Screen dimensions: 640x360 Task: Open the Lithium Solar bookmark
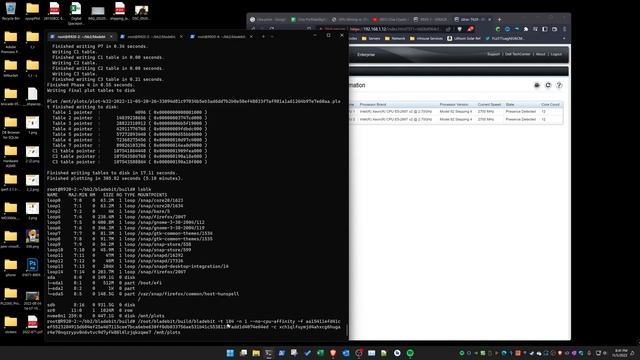click(464, 38)
